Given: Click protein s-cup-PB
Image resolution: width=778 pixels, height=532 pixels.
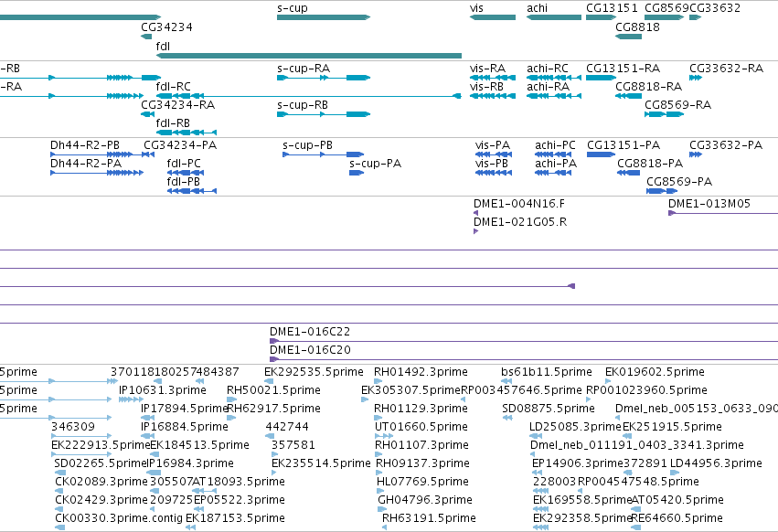Looking at the screenshot, I should [x=324, y=154].
